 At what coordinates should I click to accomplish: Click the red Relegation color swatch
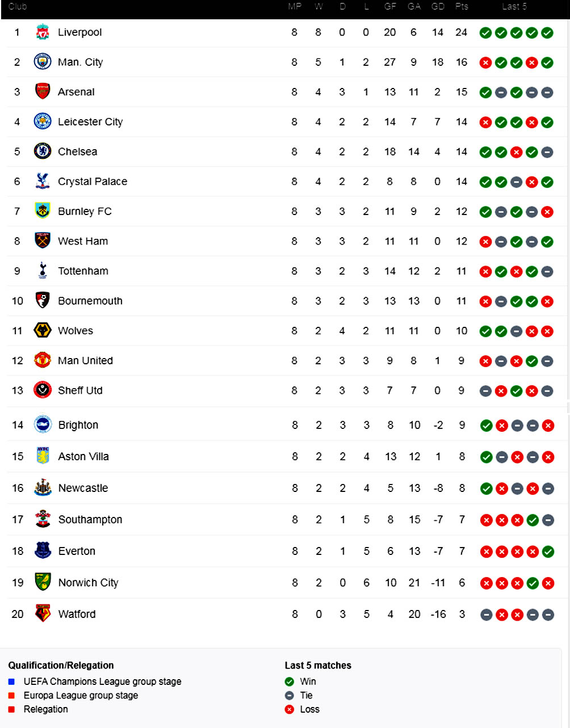[12, 709]
